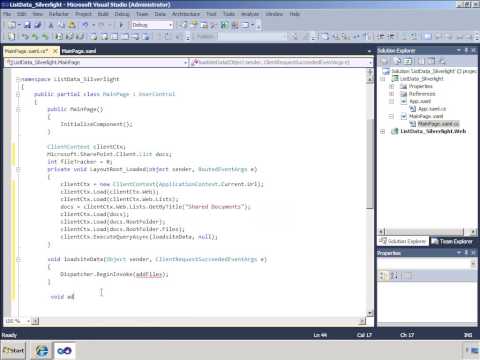Image resolution: width=480 pixels, height=360 pixels.
Task: Collapse the MainPage class code block
Action: click(18, 94)
